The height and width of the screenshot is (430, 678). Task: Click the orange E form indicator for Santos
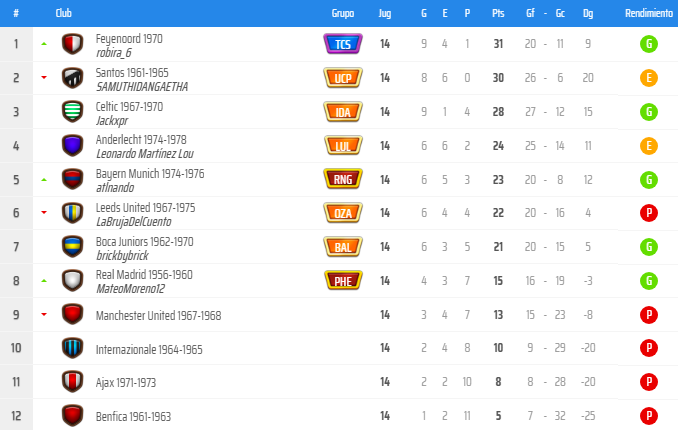tap(649, 78)
